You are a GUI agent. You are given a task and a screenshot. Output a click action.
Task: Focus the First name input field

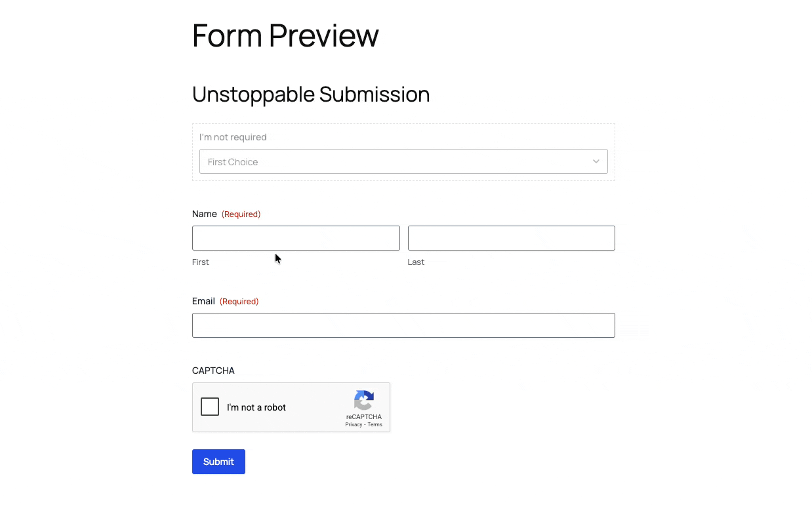click(x=296, y=238)
